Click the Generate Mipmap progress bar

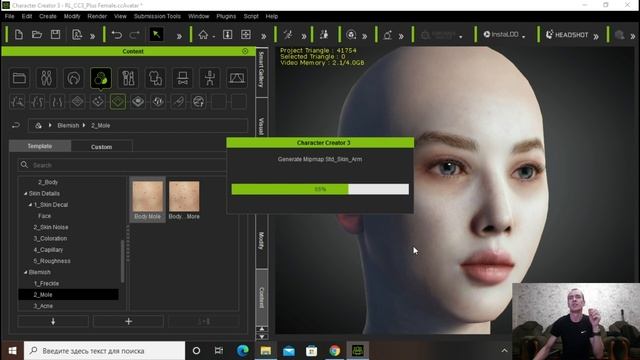pyautogui.click(x=320, y=189)
